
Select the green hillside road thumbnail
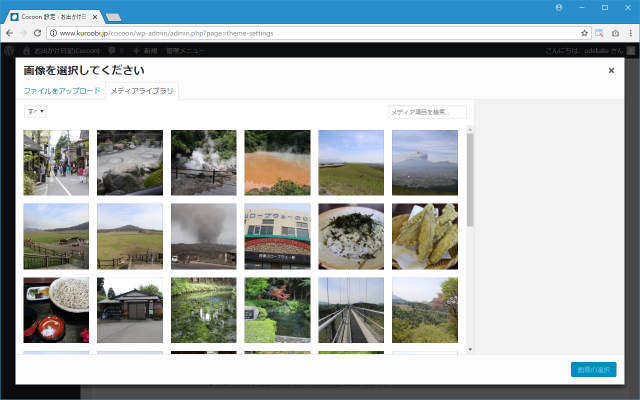(x=351, y=162)
